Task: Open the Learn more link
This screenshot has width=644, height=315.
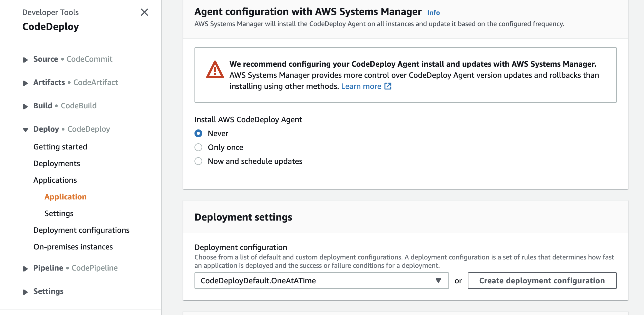Action: point(361,86)
